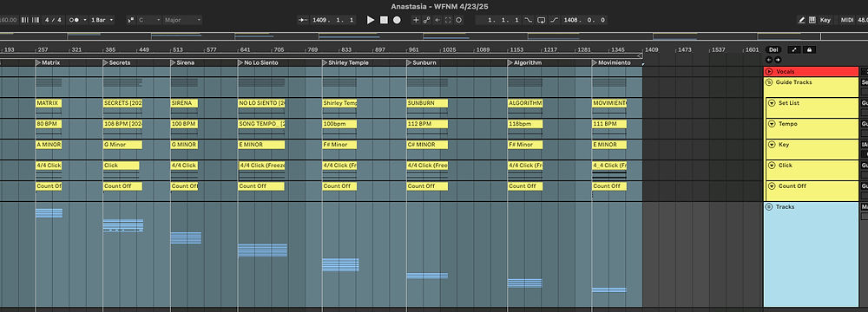The image size is (868, 312).
Task: Fold the Count Off track
Action: pos(772,186)
